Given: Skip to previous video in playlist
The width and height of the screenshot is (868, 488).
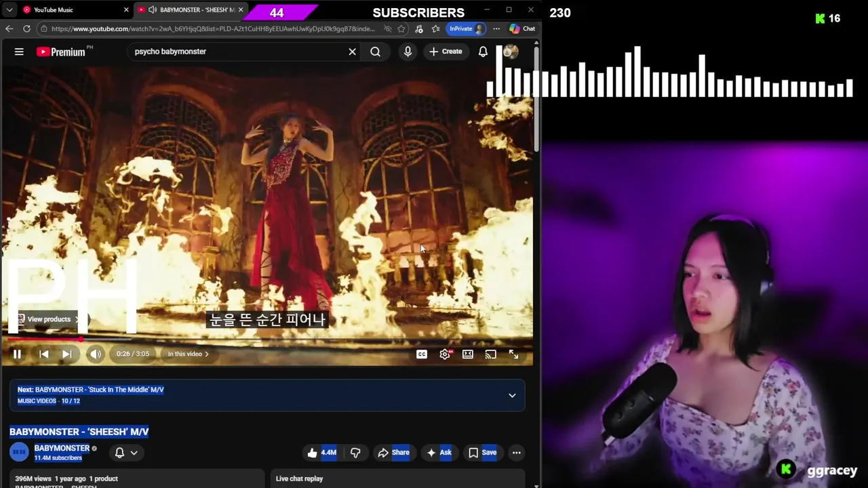Looking at the screenshot, I should click(43, 354).
